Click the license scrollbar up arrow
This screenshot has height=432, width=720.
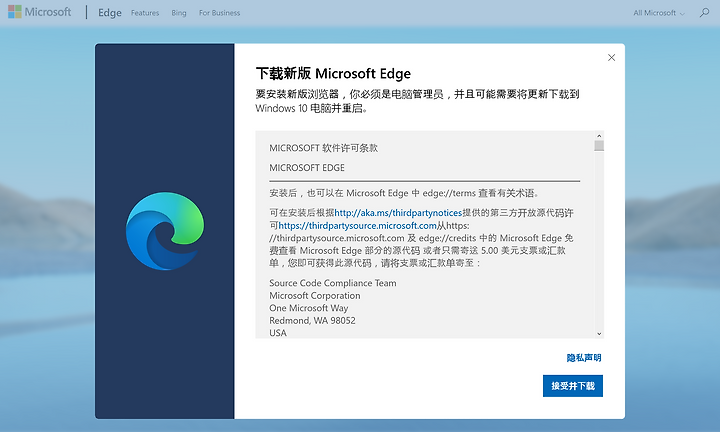coord(599,136)
